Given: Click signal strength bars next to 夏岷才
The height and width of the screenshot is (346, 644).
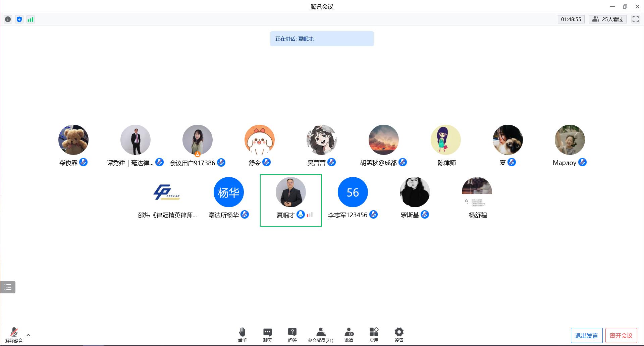Looking at the screenshot, I should pyautogui.click(x=310, y=215).
